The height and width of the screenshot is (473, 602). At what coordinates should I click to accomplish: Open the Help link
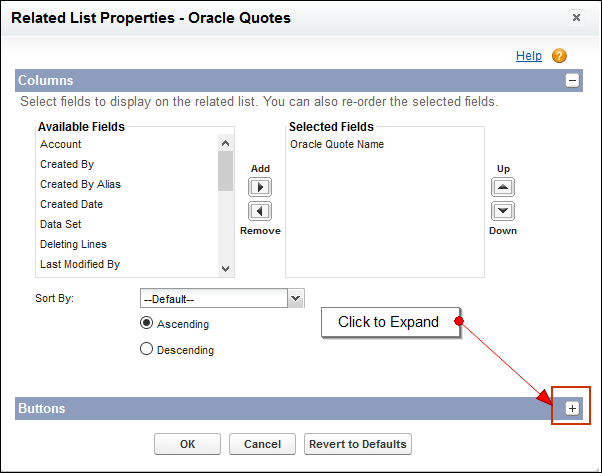[528, 56]
